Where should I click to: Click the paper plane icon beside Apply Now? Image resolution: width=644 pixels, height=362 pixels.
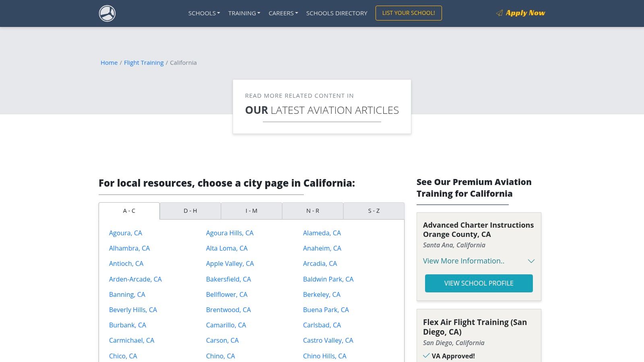500,13
